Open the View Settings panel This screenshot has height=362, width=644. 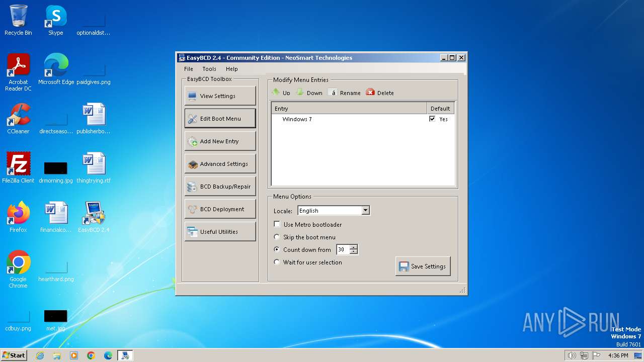220,96
